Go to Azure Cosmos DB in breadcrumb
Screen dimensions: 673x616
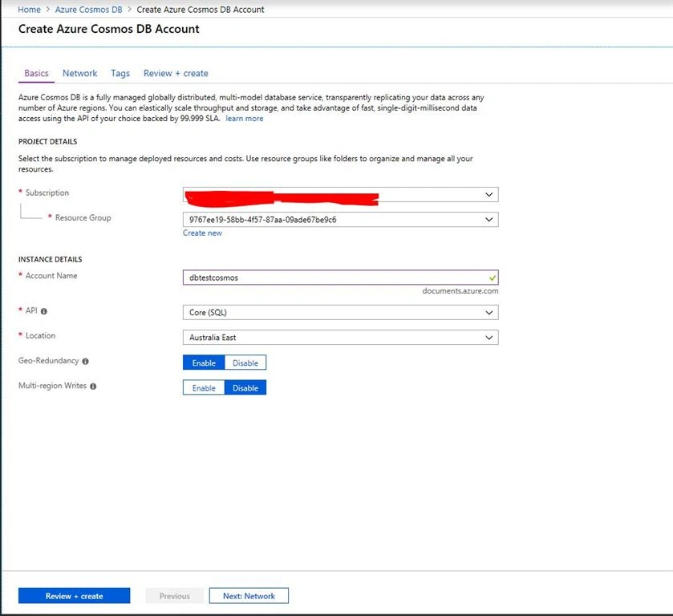88,10
